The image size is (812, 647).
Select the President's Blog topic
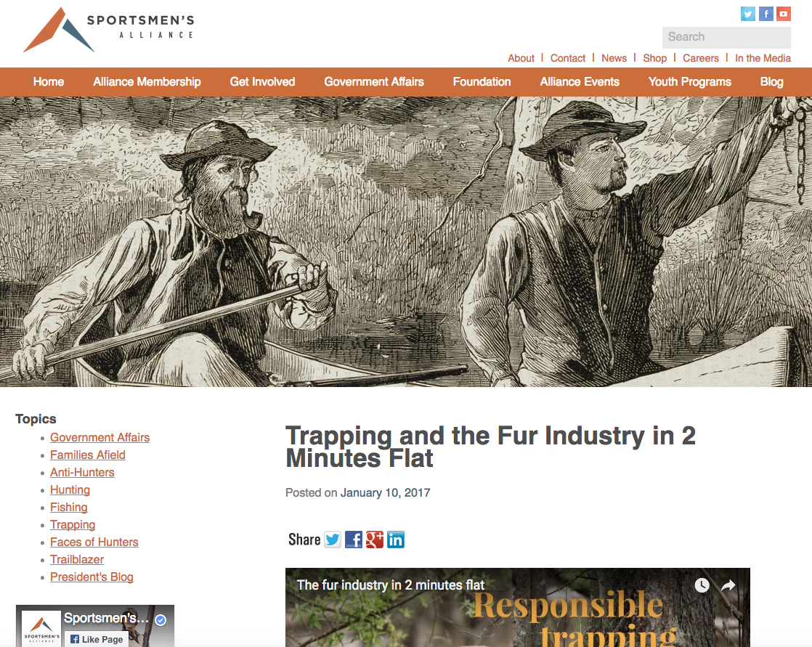(x=92, y=577)
